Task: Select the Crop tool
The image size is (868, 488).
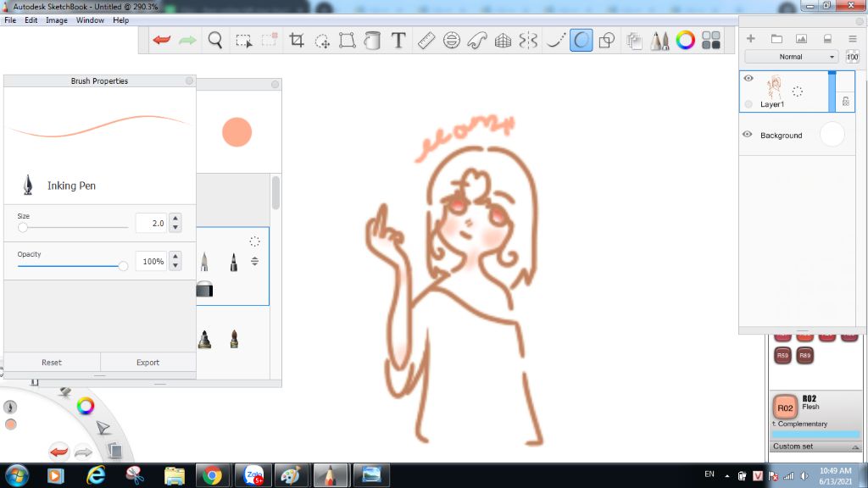Action: point(297,40)
